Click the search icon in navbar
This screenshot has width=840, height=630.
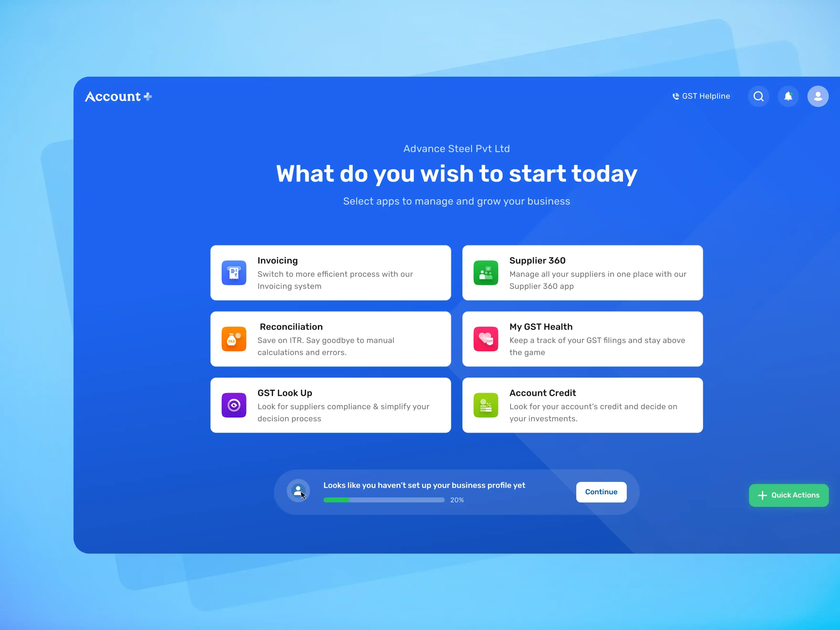tap(759, 96)
